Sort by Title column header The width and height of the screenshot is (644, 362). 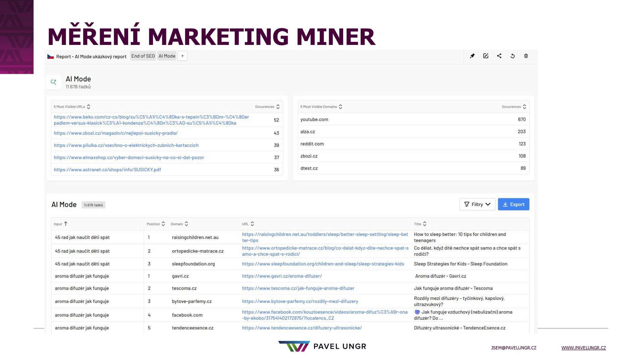(x=425, y=224)
